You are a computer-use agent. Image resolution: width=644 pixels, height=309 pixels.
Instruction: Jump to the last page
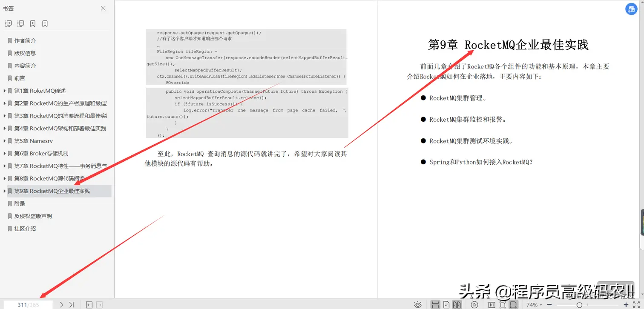click(71, 305)
